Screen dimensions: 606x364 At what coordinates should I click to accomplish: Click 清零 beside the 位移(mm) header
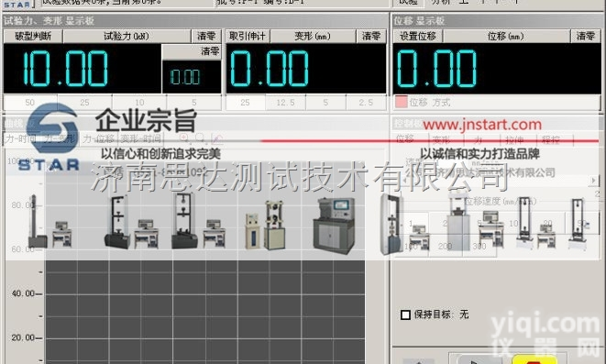[586, 37]
